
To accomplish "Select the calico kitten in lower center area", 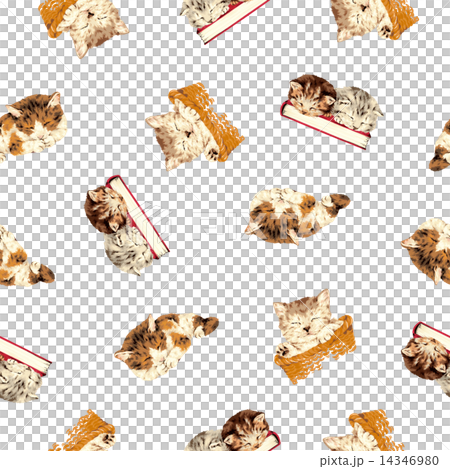I will [166, 346].
